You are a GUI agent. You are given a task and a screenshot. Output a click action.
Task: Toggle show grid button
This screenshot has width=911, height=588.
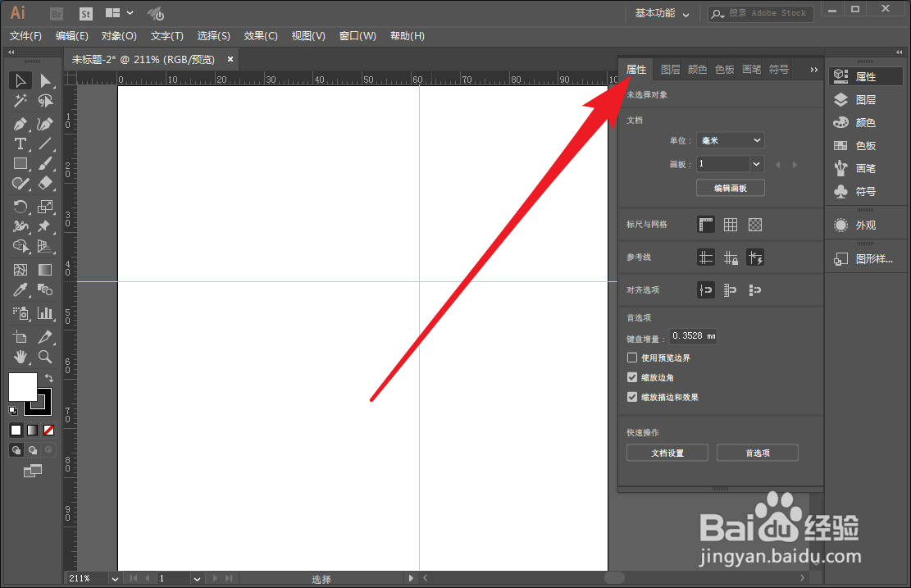tap(731, 224)
